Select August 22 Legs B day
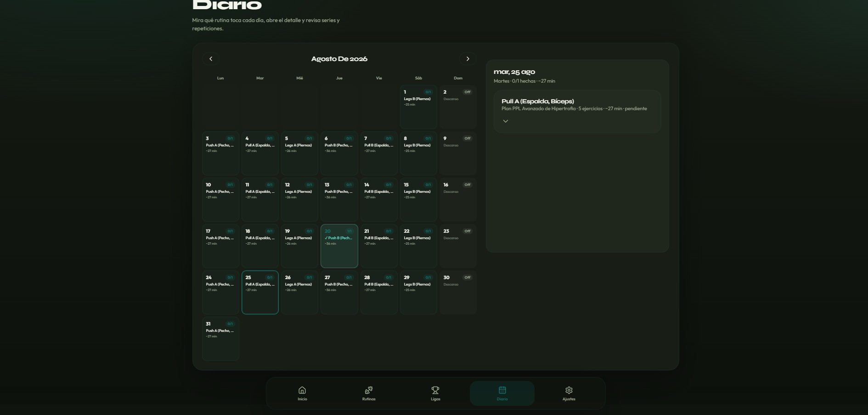The width and height of the screenshot is (868, 415). pyautogui.click(x=418, y=246)
